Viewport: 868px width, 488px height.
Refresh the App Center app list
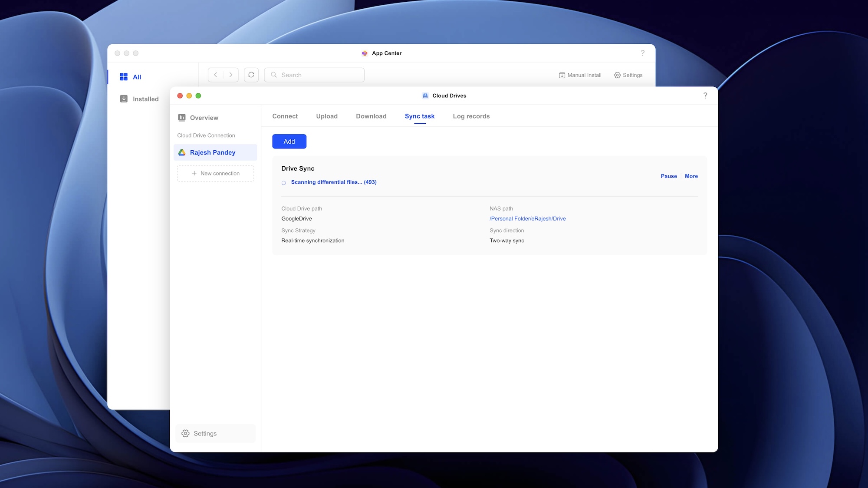[251, 75]
